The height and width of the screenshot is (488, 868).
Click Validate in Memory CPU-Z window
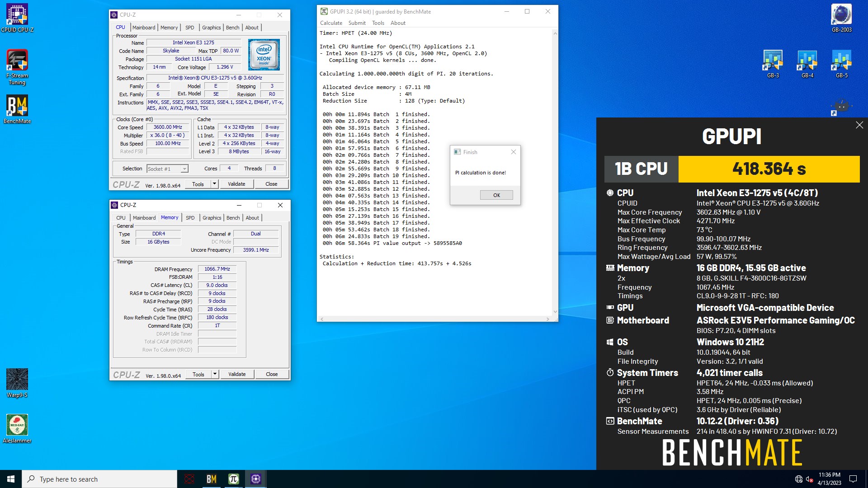coord(237,374)
